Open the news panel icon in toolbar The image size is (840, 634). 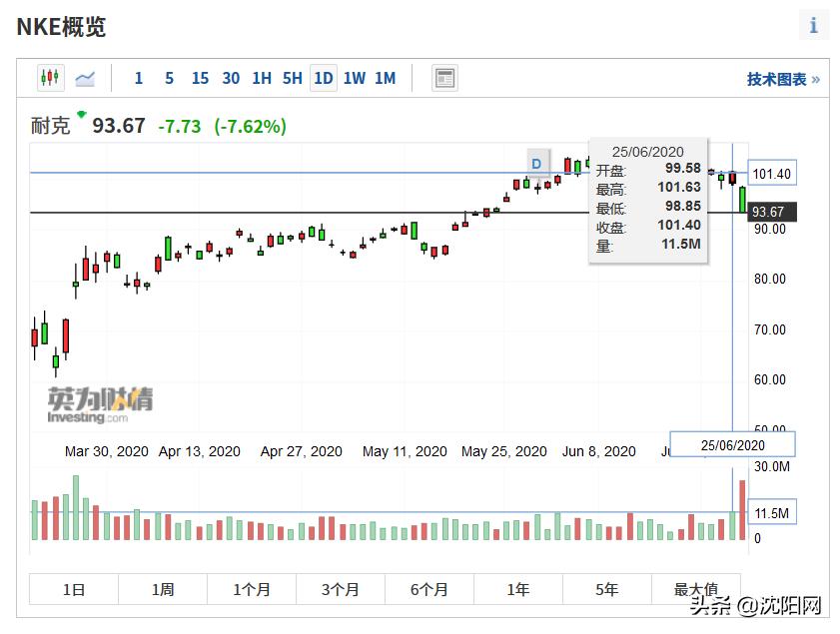(444, 78)
